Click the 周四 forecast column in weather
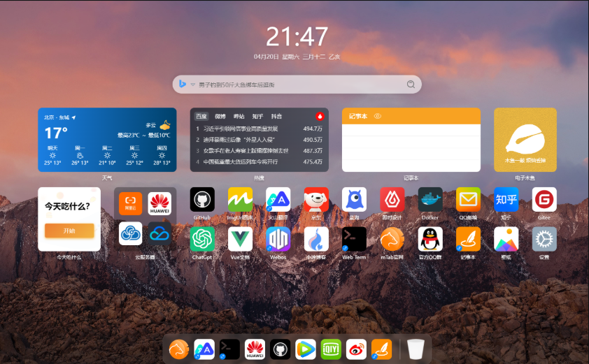 point(162,155)
